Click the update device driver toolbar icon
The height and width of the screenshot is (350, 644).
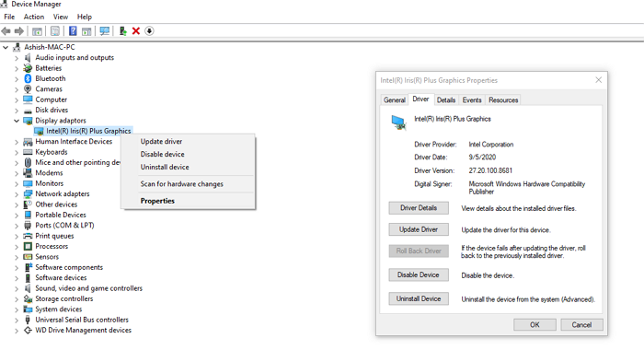(122, 30)
